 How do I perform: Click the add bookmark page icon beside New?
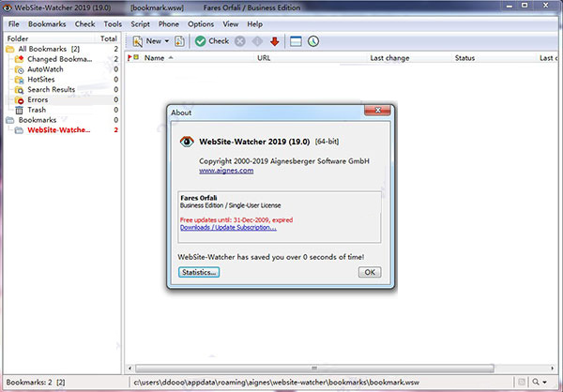click(179, 41)
